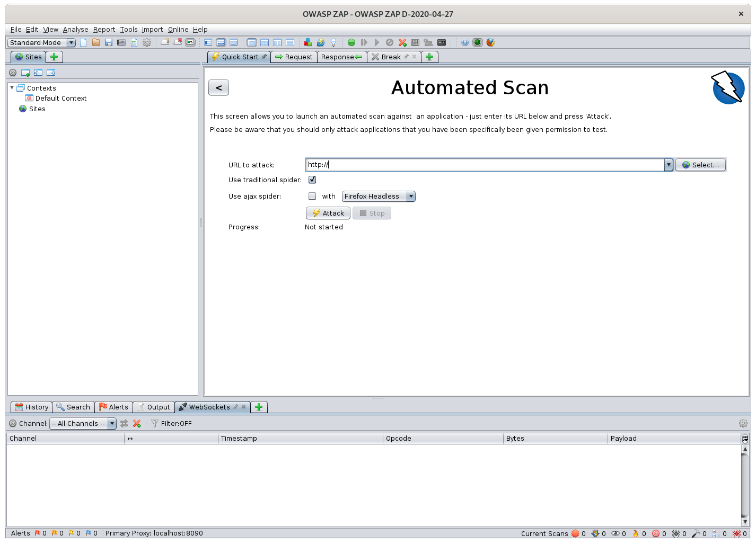The width and height of the screenshot is (756, 544).
Task: Click the WebSockets filter funnel icon
Action: tap(154, 423)
